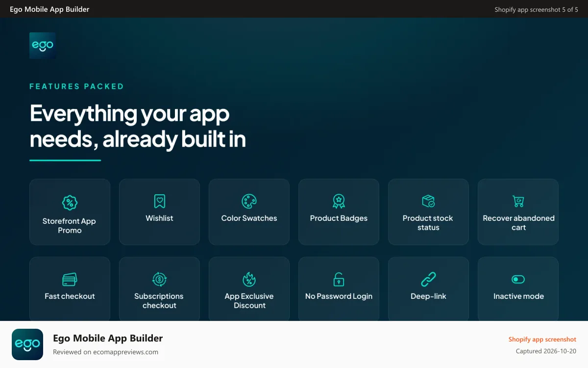Click 'Shopify app screenshot 5 of 5' counter
The image size is (588, 368).
tap(536, 9)
